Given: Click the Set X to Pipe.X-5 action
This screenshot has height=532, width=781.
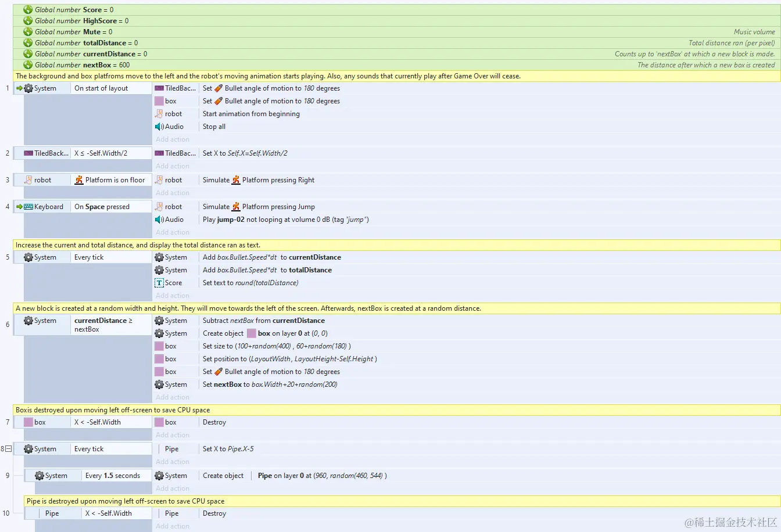Looking at the screenshot, I should 228,449.
